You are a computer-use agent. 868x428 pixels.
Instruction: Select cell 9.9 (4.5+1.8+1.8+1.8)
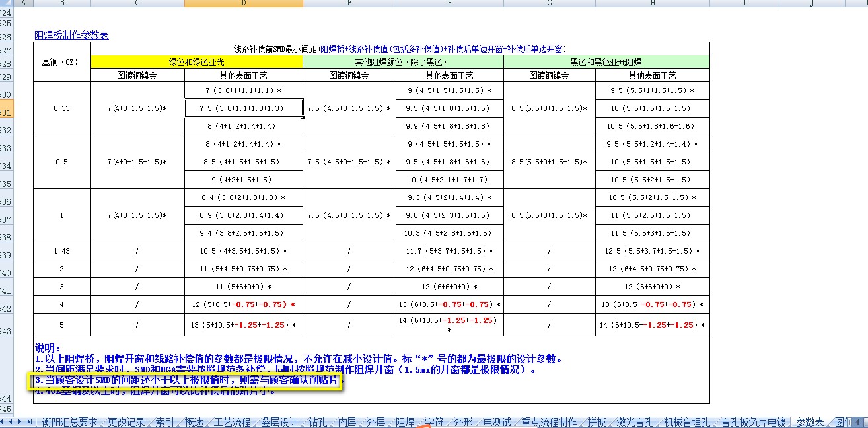[x=449, y=126]
